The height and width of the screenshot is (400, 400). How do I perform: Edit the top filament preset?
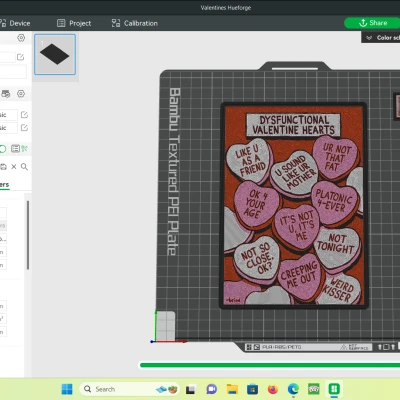pos(24,115)
